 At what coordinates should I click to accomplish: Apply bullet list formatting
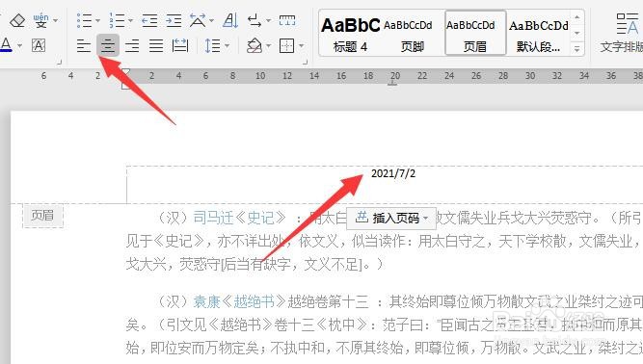(85, 20)
